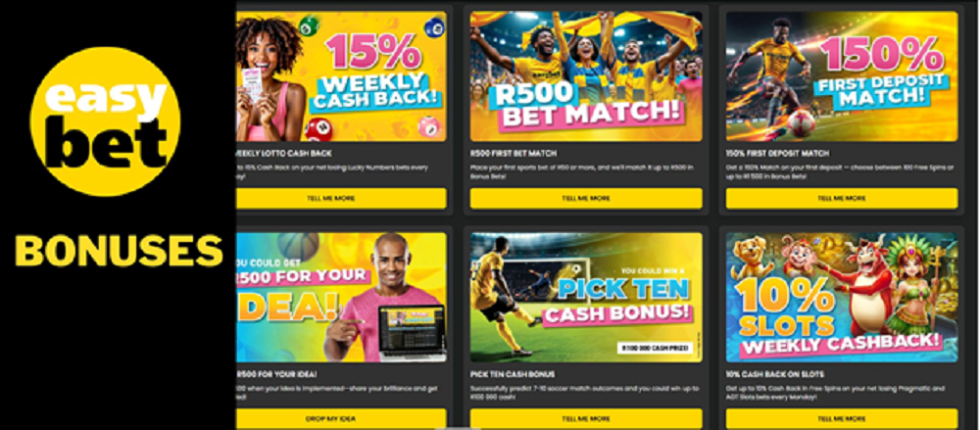This screenshot has height=430, width=980.
Task: Click the easybet yellow circle logo
Action: pyautogui.click(x=105, y=121)
